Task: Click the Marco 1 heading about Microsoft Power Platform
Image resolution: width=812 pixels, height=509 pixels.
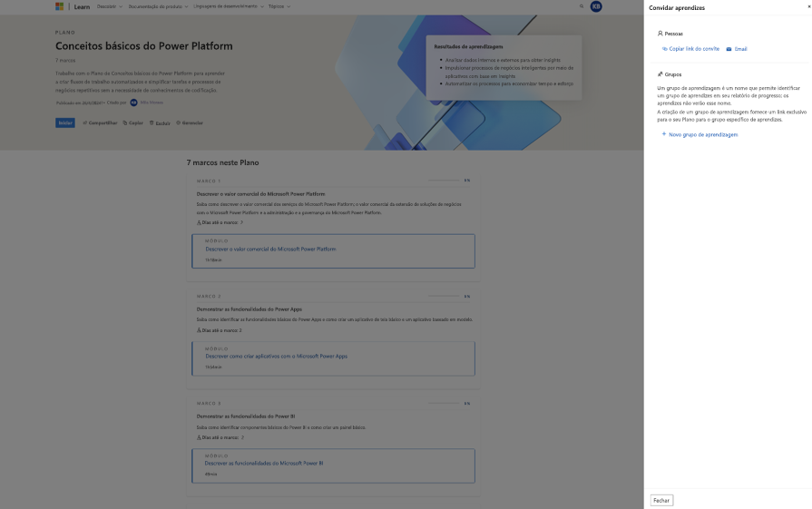Action: 260,194
